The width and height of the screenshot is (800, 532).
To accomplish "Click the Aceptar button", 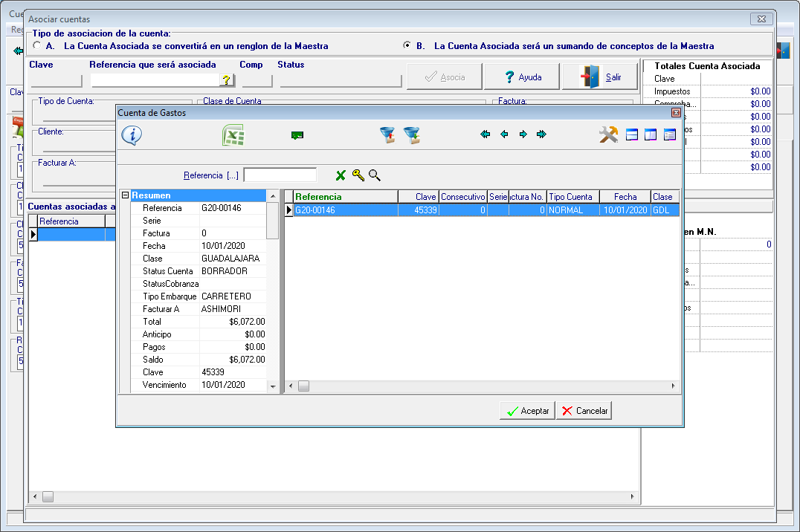I will point(528,411).
